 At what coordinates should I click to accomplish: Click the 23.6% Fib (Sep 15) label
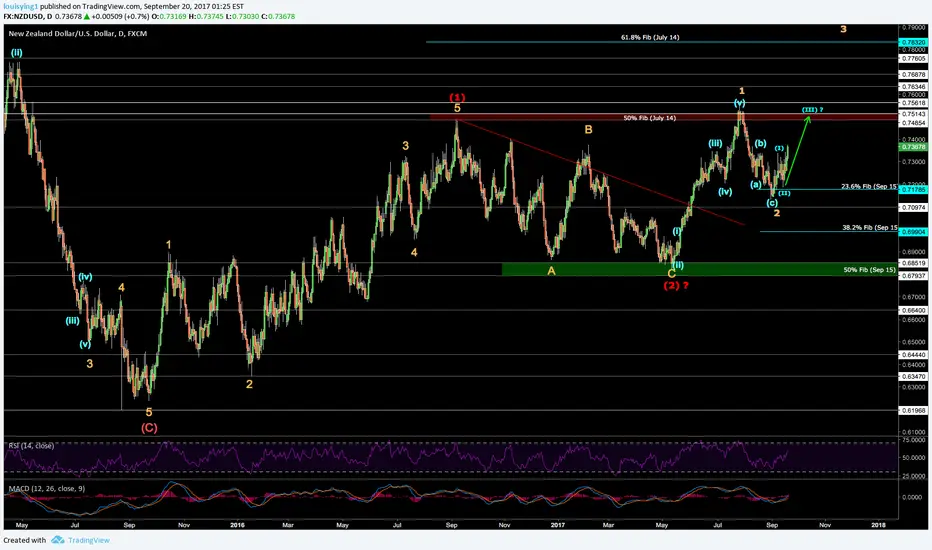[x=870, y=186]
